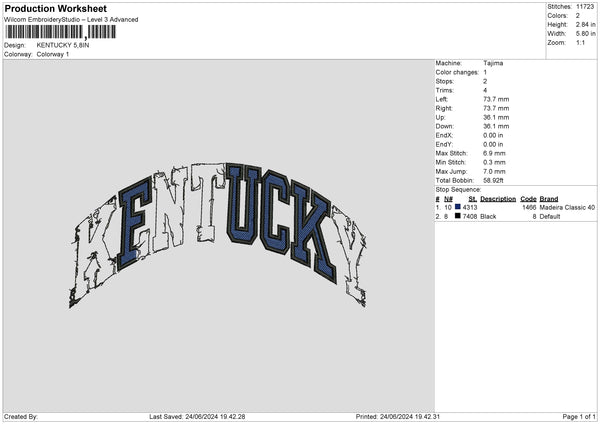This screenshot has height=424, width=600.
Task: Click the Madeira Classic 40 brand entry
Action: [567, 207]
